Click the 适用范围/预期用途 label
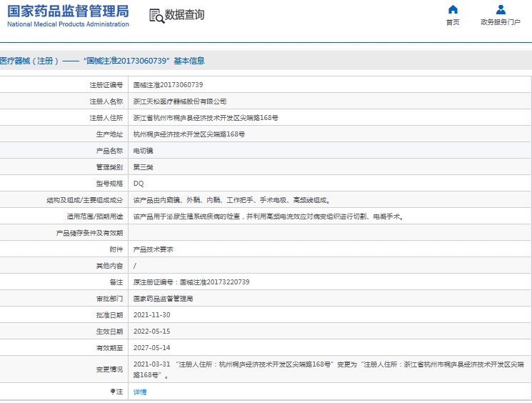The width and height of the screenshot is (532, 403). coord(95,217)
